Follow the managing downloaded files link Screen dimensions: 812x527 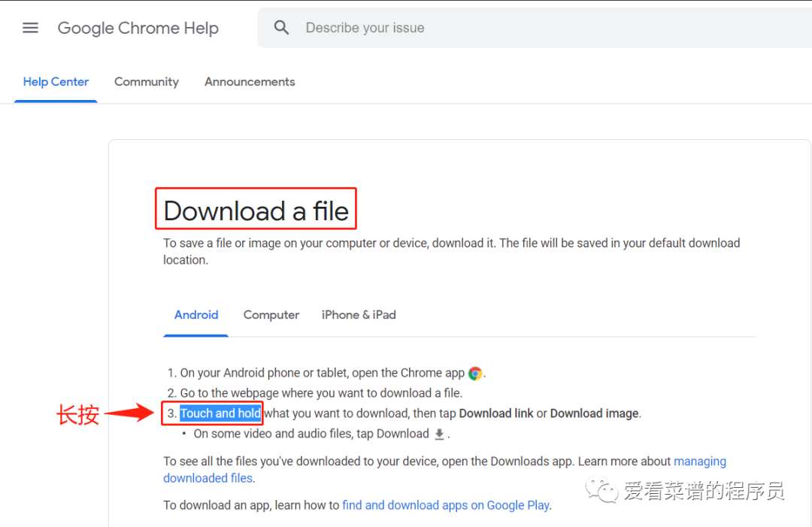pyautogui.click(x=700, y=462)
